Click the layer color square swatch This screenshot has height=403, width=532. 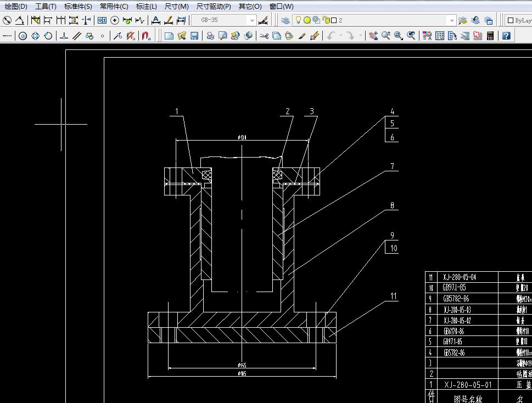coord(334,20)
